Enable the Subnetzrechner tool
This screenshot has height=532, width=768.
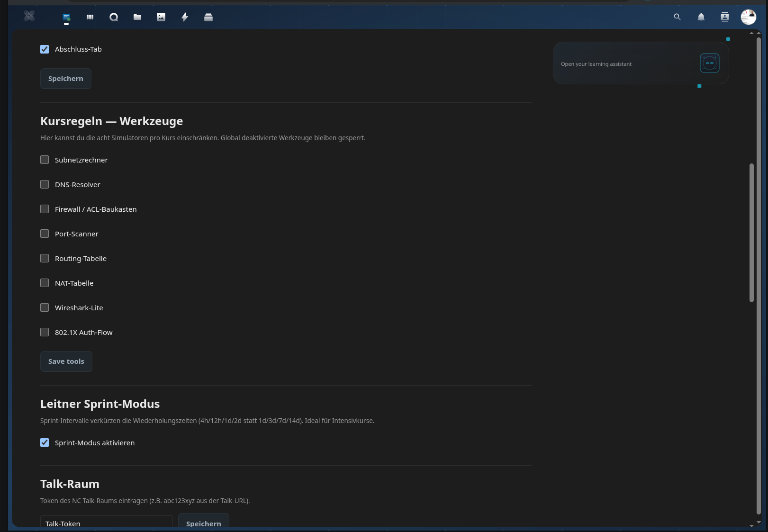pyautogui.click(x=44, y=160)
